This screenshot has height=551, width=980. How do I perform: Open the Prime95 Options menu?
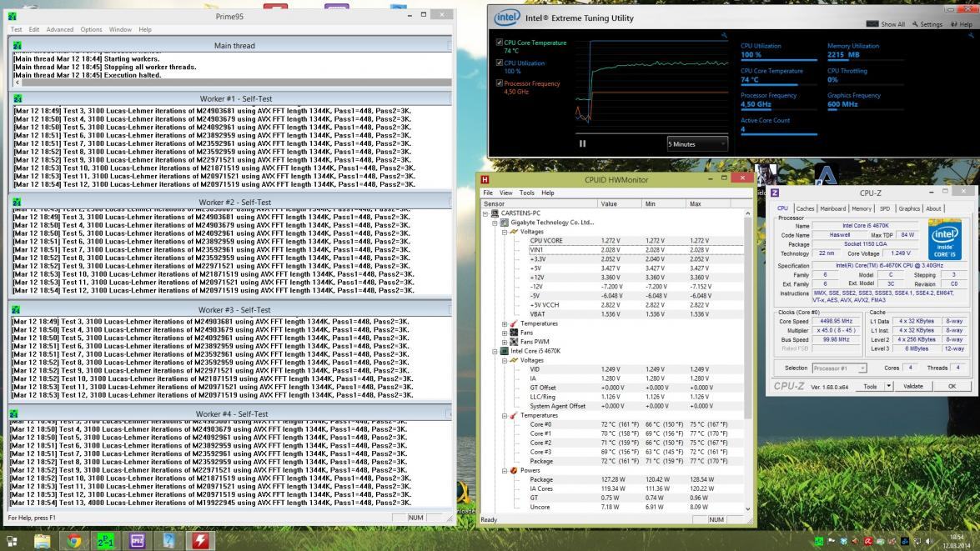pos(91,29)
